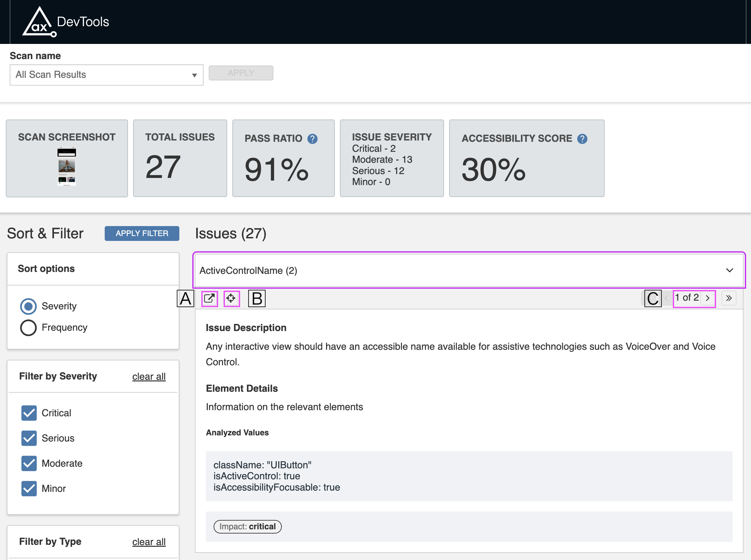Click the disabled APPLY scan button
Image resolution: width=751 pixels, height=560 pixels.
[241, 73]
